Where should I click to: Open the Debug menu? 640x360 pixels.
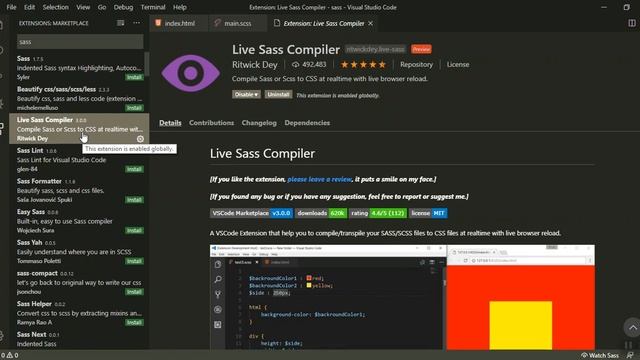coord(123,7)
